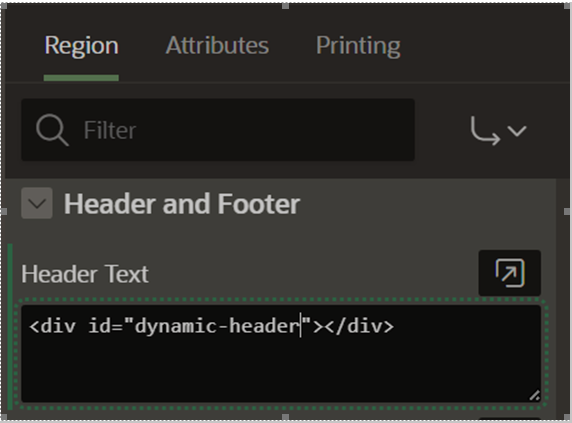The width and height of the screenshot is (572, 423).
Task: Click partially visible button below textarea
Action: click(x=510, y=419)
